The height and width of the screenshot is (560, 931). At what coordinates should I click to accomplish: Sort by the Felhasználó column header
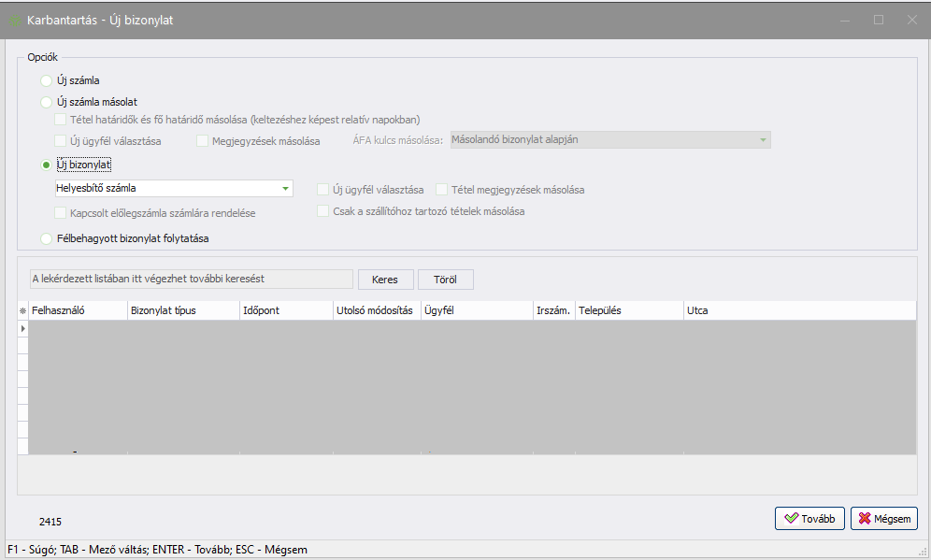[78, 310]
